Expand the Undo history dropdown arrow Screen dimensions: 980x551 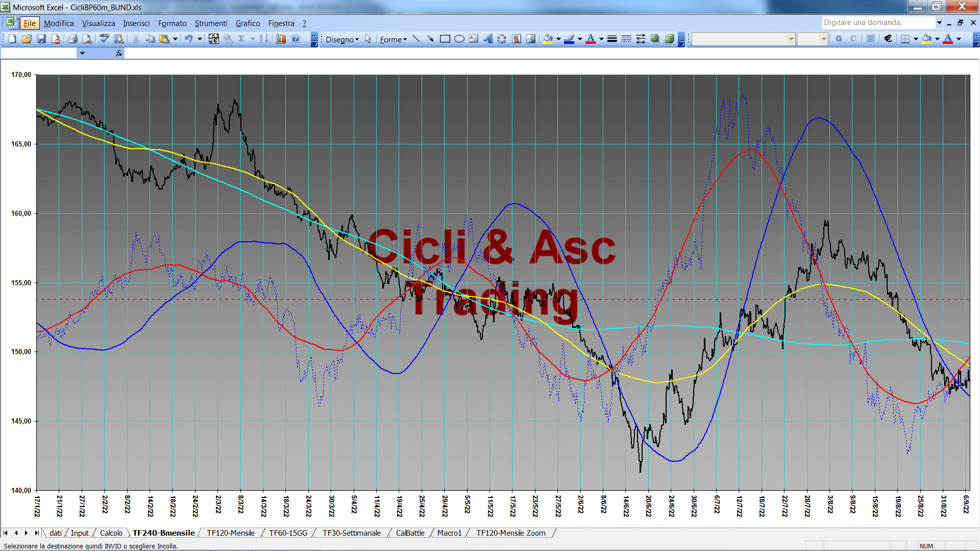pyautogui.click(x=200, y=39)
